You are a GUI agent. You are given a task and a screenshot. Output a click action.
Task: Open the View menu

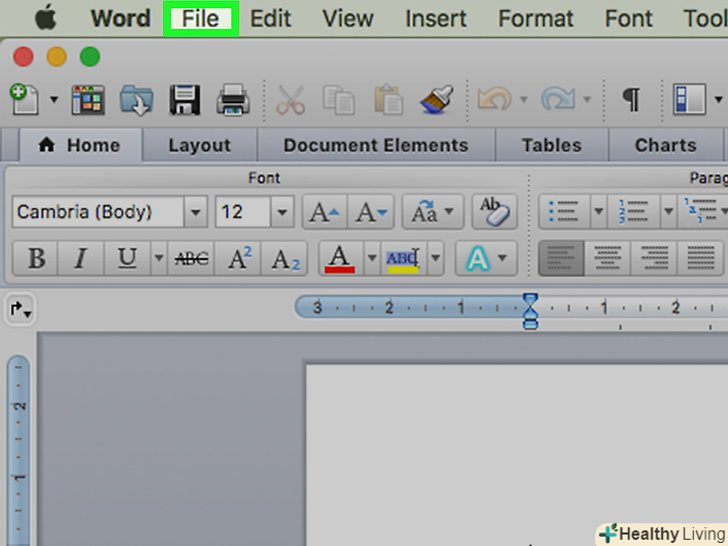pyautogui.click(x=348, y=19)
